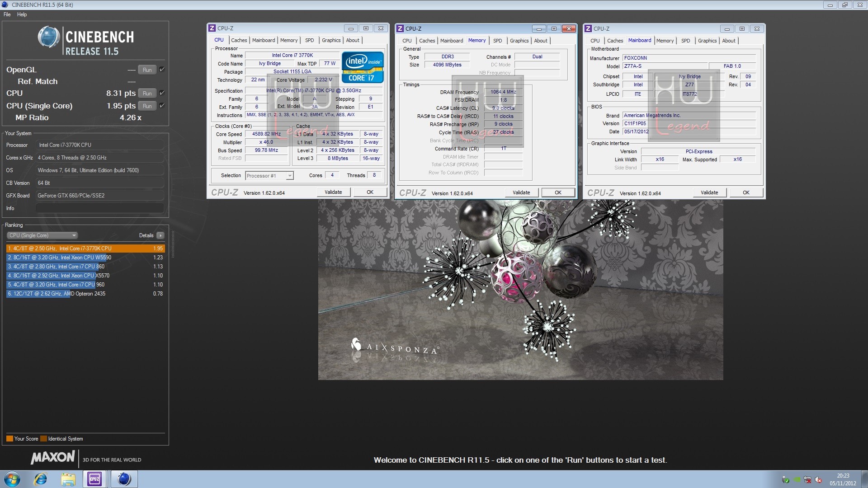The image size is (868, 488).
Task: Click the Cinebench sphere logo
Action: pos(48,37)
